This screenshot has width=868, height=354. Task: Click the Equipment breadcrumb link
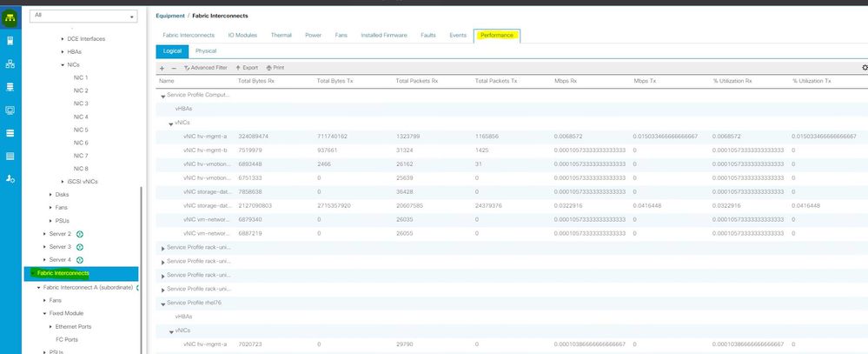(x=170, y=16)
